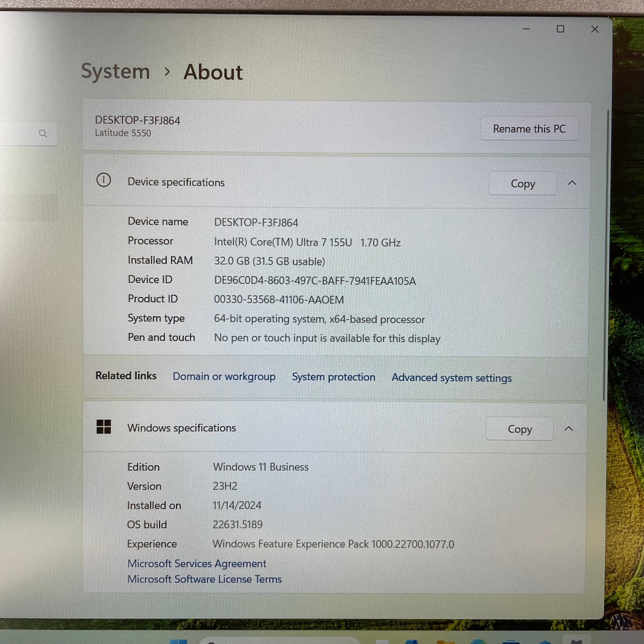Open Domain or workgroup link

[224, 377]
